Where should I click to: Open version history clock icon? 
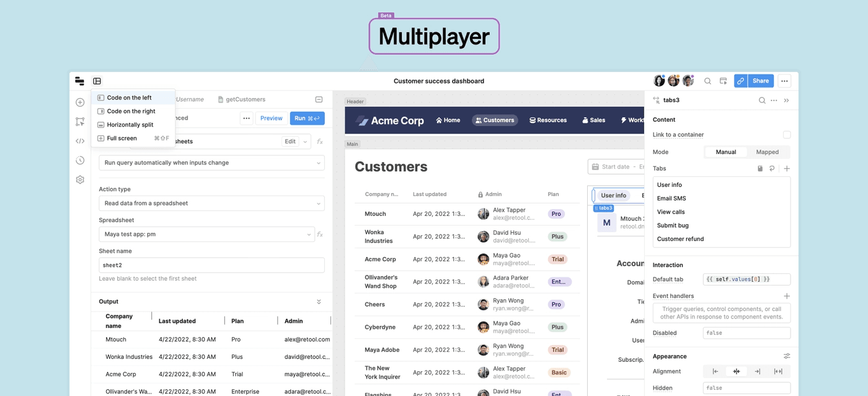pos(80,160)
